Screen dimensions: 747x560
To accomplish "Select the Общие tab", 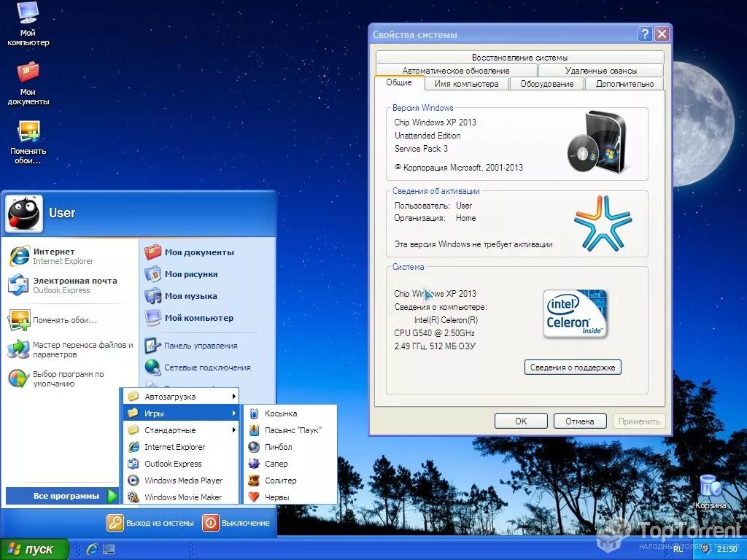I will pos(399,82).
